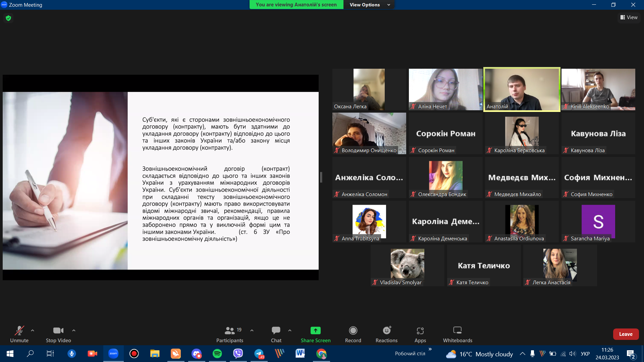Click the green Share Screen icon
This screenshot has height=362, width=644.
point(316,330)
